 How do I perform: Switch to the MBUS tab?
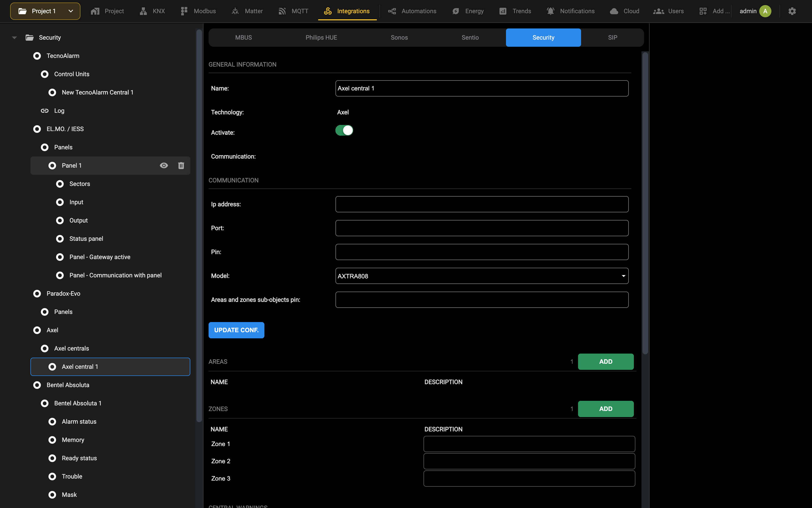(x=244, y=38)
